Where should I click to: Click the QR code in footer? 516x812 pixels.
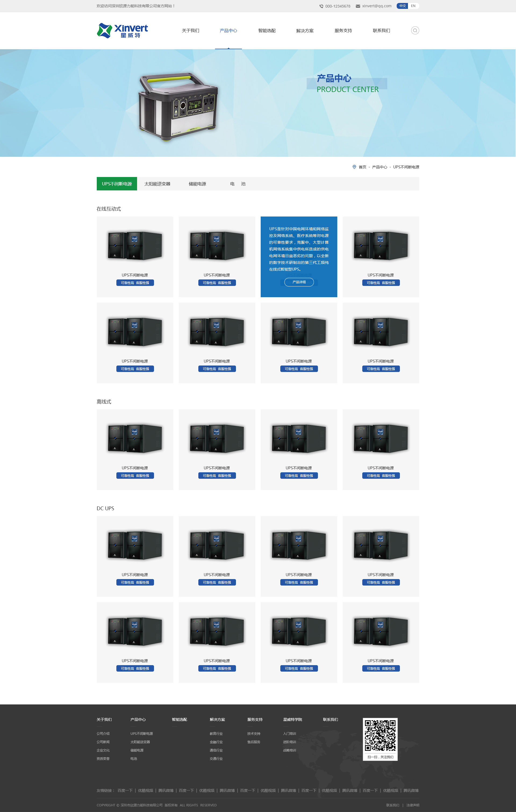point(380,735)
